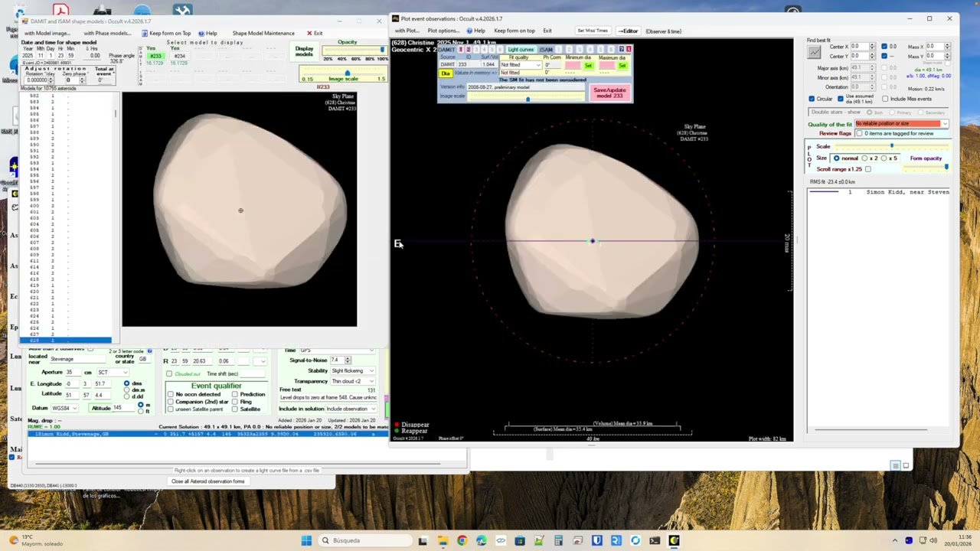Click Set button for Minimum dia
This screenshot has width=980, height=551.
589,65
